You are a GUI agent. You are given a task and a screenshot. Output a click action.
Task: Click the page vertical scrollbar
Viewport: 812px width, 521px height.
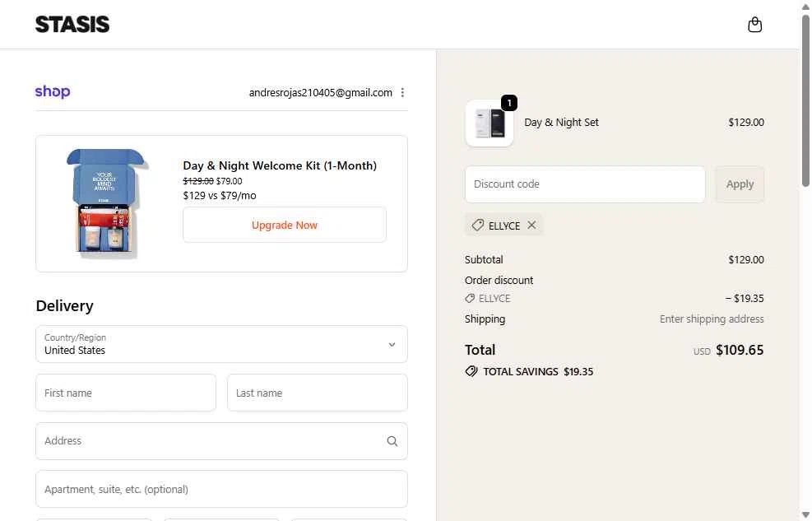805,101
